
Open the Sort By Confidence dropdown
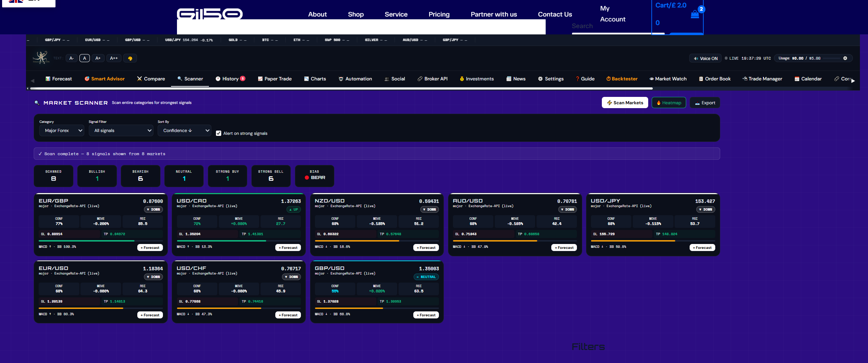pyautogui.click(x=184, y=131)
